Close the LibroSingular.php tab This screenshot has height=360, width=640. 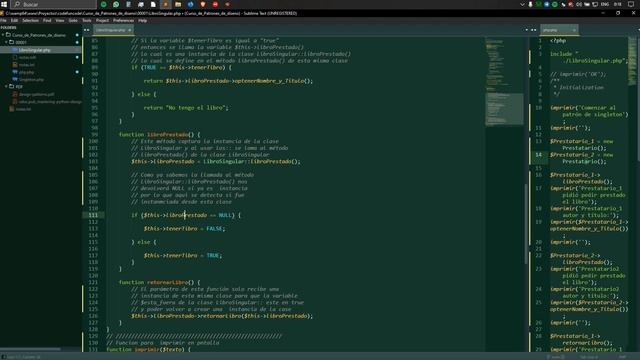point(129,30)
